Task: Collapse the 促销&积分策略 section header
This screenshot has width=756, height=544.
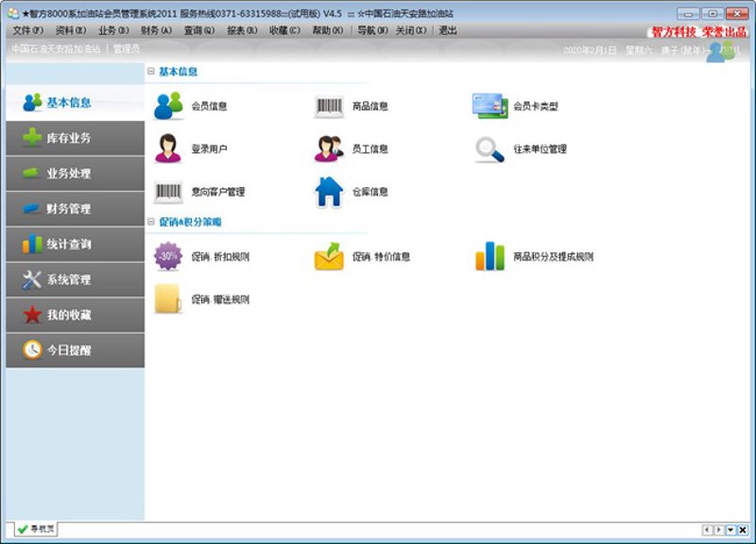Action: coord(151,222)
